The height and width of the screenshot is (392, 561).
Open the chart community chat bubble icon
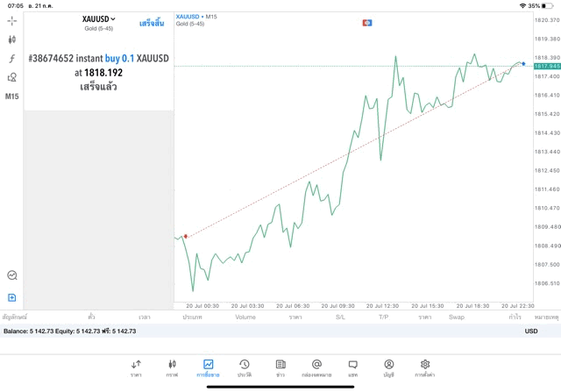[x=12, y=275]
